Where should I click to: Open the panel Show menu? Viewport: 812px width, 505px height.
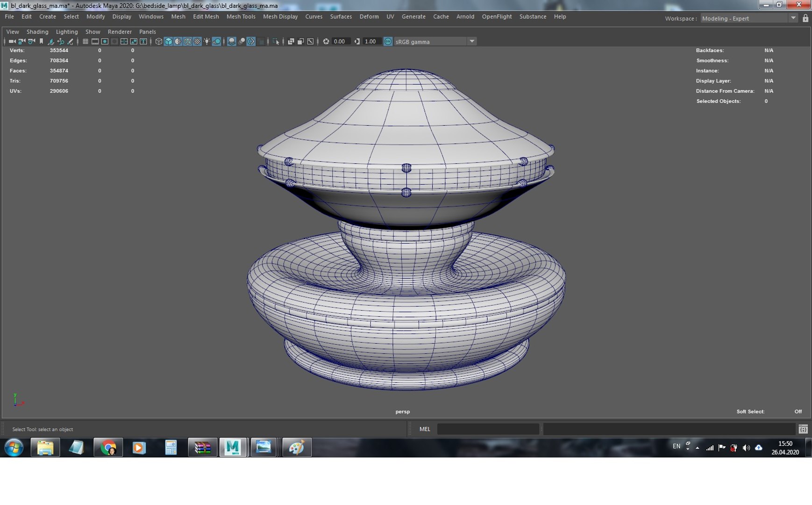(93, 32)
